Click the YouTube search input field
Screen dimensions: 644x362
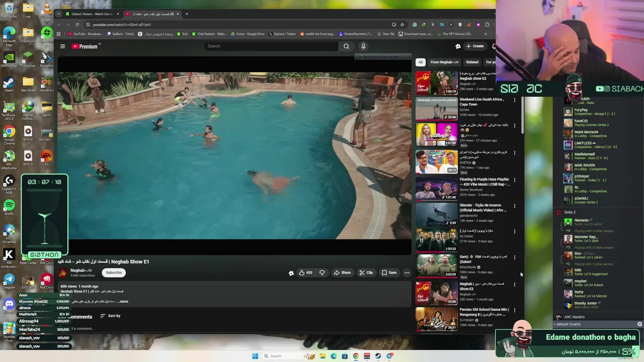click(272, 46)
